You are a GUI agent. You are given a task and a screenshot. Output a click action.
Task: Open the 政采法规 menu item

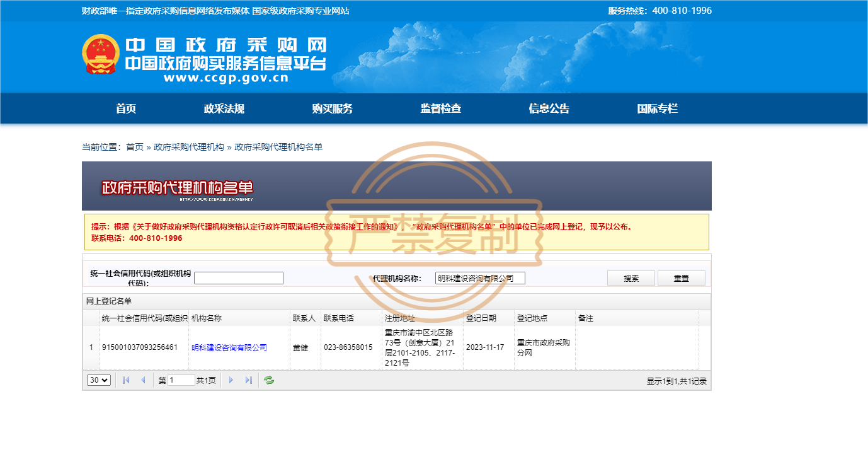click(223, 108)
